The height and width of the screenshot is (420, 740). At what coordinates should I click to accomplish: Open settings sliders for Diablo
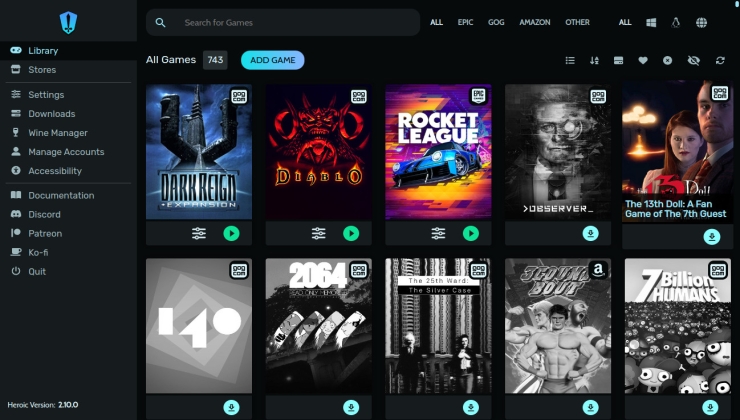tap(319, 233)
